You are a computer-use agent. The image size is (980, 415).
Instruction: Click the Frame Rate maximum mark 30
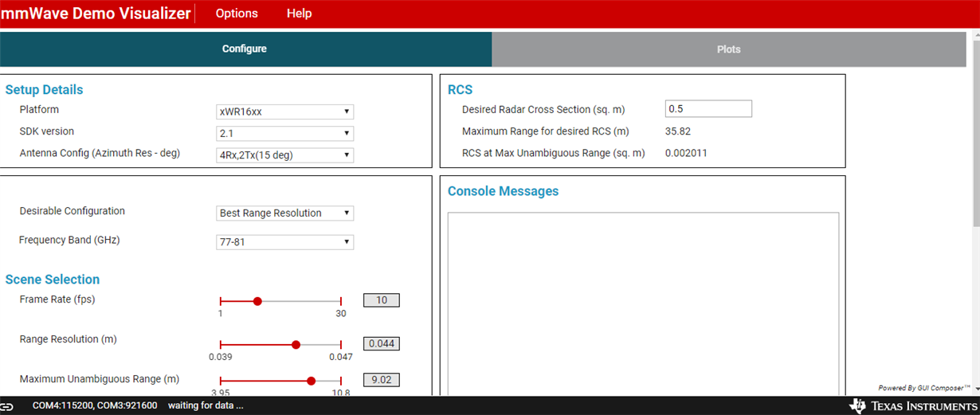pyautogui.click(x=341, y=314)
